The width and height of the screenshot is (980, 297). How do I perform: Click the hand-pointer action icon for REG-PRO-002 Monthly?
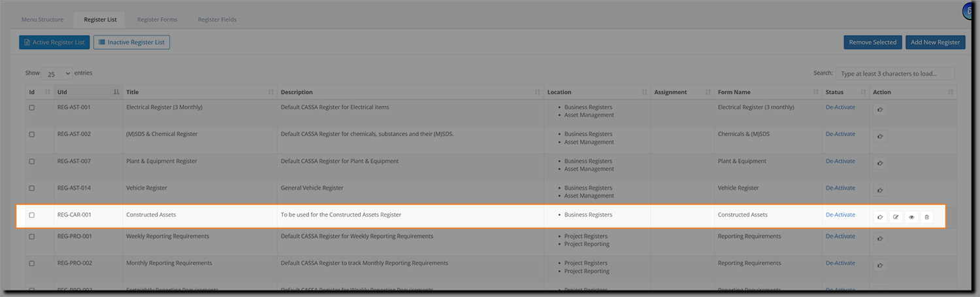pos(880,266)
